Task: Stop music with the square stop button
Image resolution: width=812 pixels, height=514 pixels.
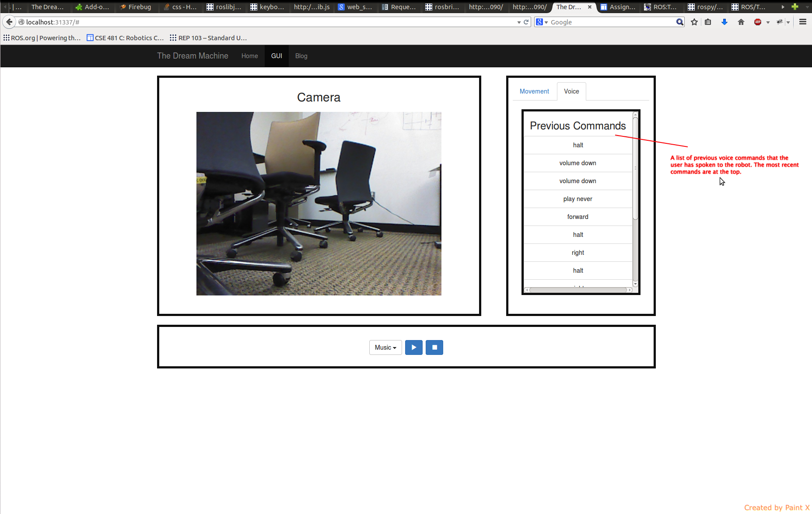Action: click(434, 347)
